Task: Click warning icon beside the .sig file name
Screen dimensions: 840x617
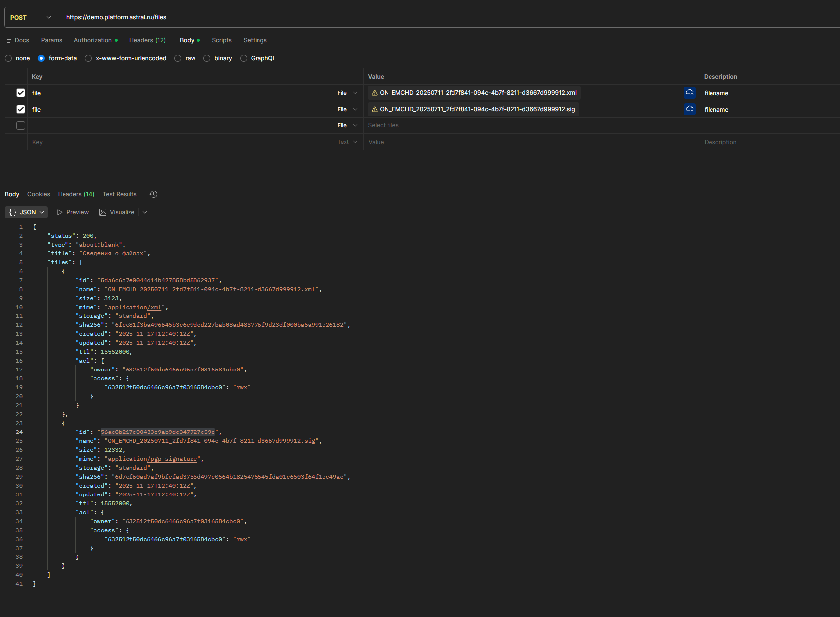Action: click(375, 109)
